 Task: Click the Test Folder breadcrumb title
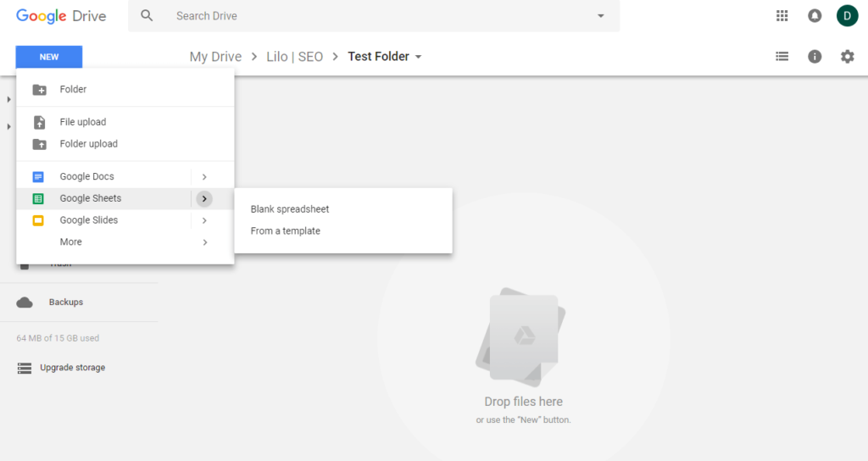pyautogui.click(x=379, y=57)
